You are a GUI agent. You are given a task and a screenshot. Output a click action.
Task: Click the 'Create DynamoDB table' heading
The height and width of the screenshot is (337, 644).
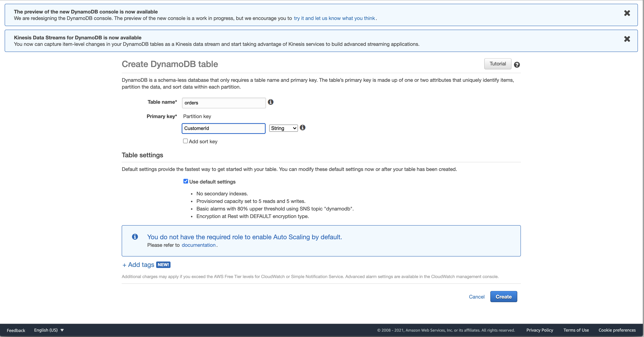(170, 64)
